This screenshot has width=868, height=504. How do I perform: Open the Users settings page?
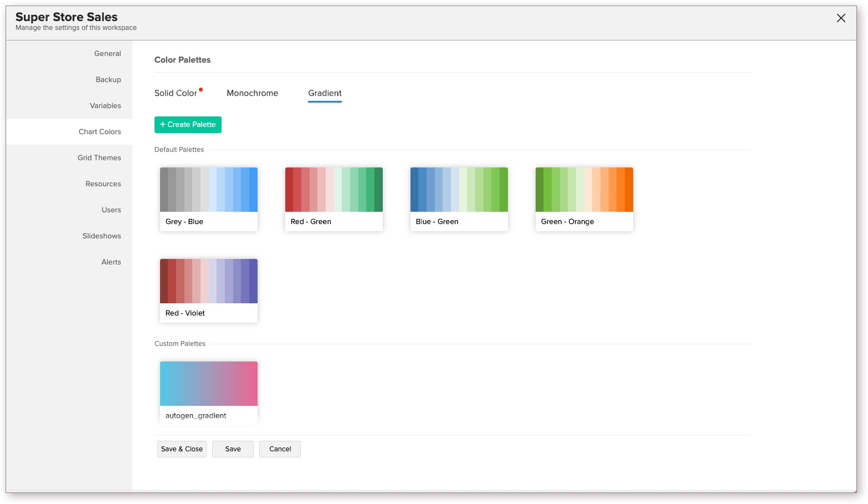click(111, 210)
